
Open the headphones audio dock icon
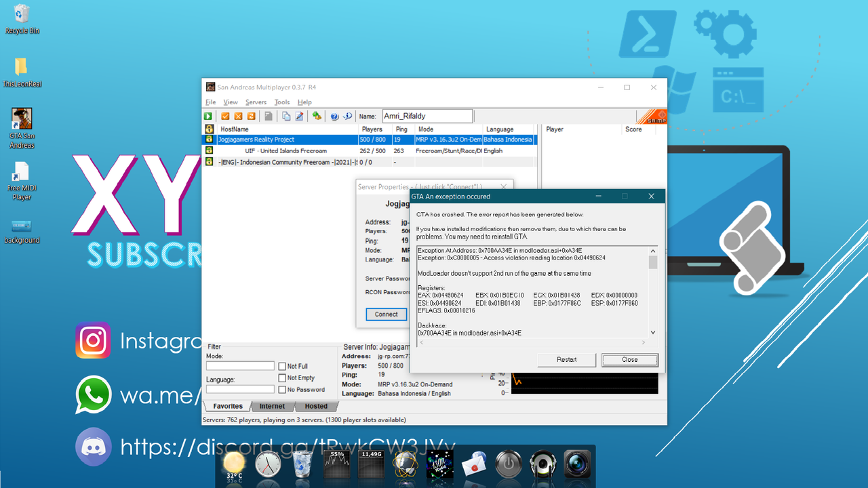click(x=542, y=465)
